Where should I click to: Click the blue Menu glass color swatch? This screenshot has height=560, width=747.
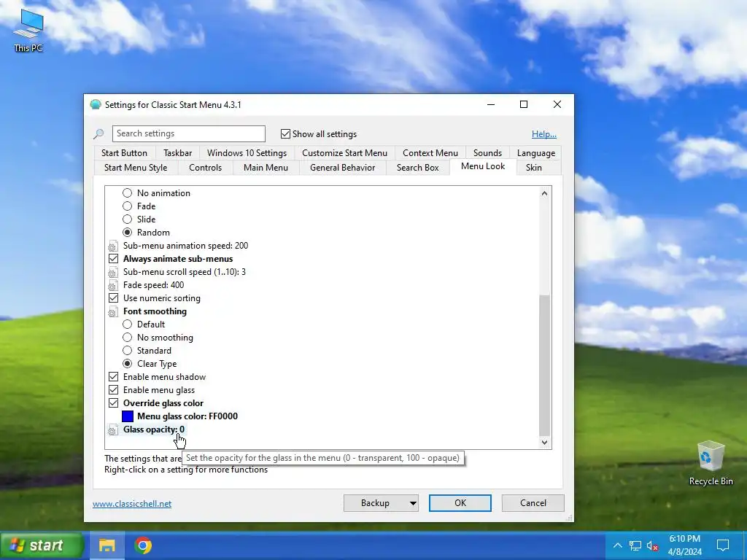[x=128, y=416]
